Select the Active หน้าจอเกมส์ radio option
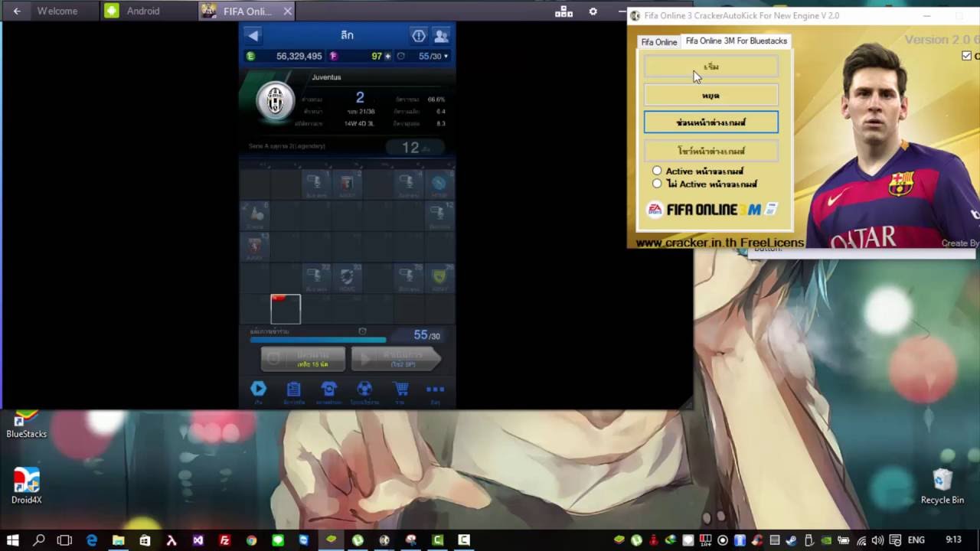 [657, 171]
